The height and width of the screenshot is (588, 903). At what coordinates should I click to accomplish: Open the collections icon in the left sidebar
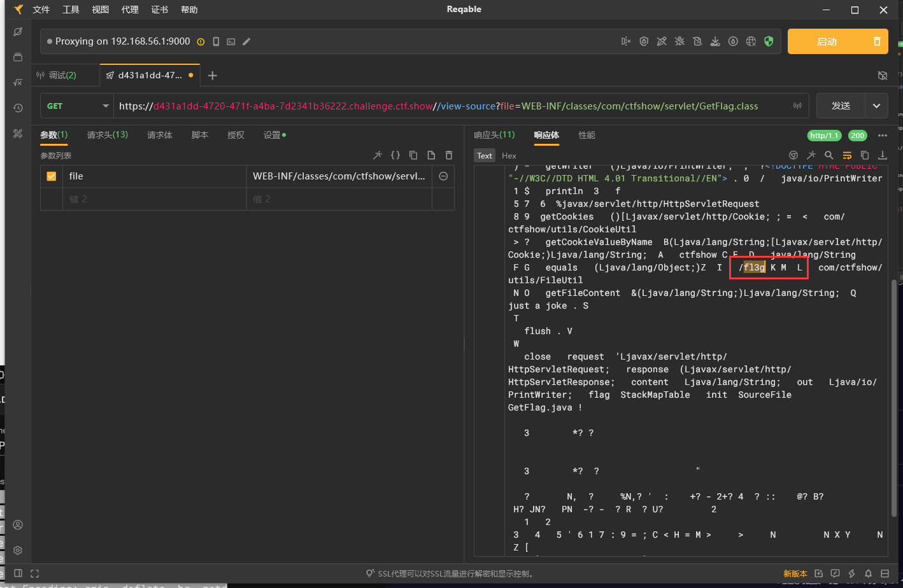[18, 57]
